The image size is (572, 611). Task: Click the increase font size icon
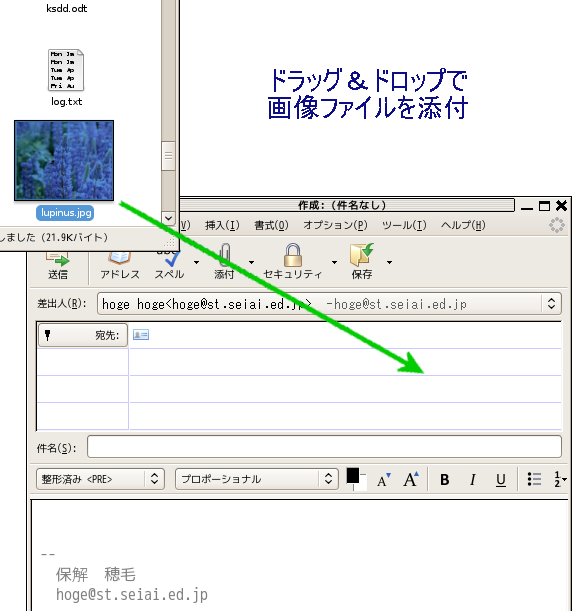point(411,479)
